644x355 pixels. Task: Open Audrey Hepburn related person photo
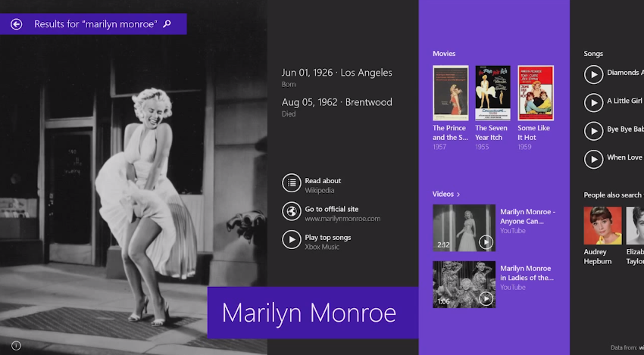[x=602, y=226]
